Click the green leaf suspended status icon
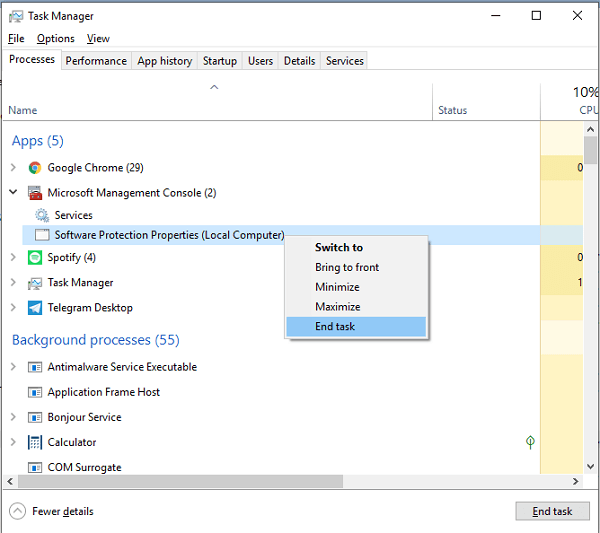The width and height of the screenshot is (600, 533). 530,442
